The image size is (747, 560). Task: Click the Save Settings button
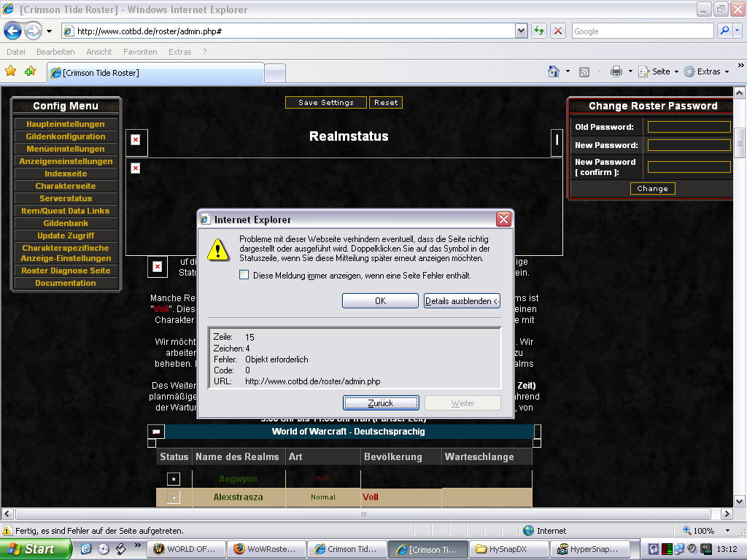(x=326, y=102)
